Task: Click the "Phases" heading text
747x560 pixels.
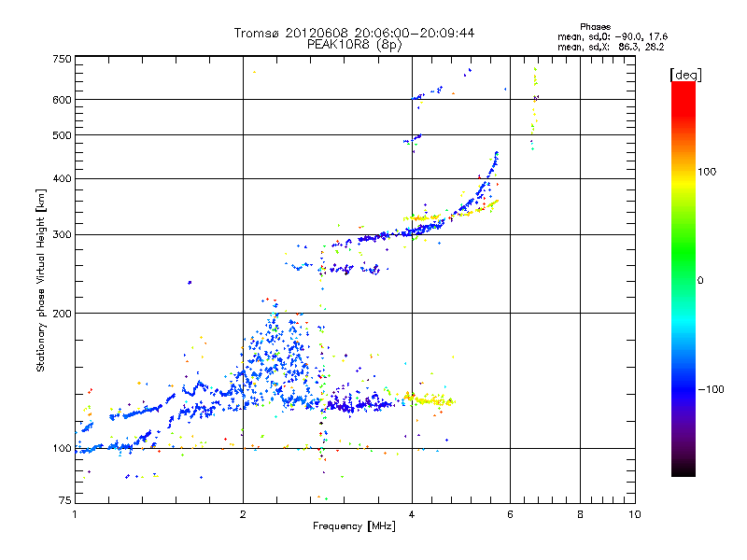Action: click(x=595, y=27)
